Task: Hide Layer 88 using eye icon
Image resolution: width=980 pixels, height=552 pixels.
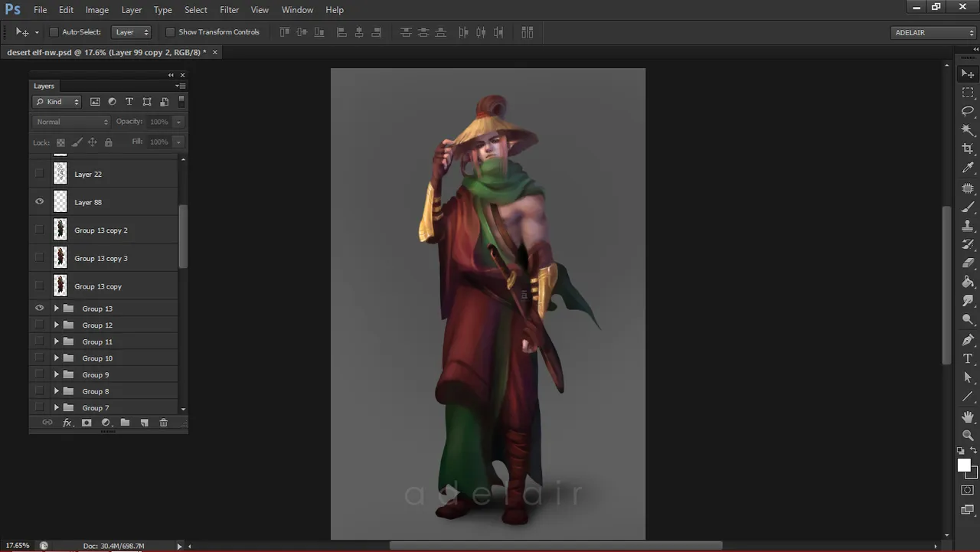Action: pos(40,202)
